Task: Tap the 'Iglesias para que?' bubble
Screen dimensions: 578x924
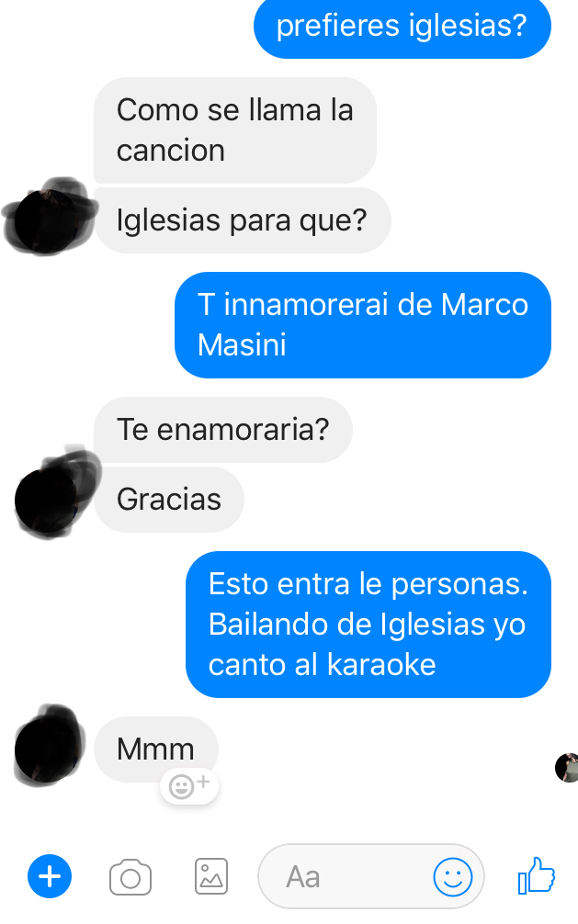Action: (x=243, y=220)
